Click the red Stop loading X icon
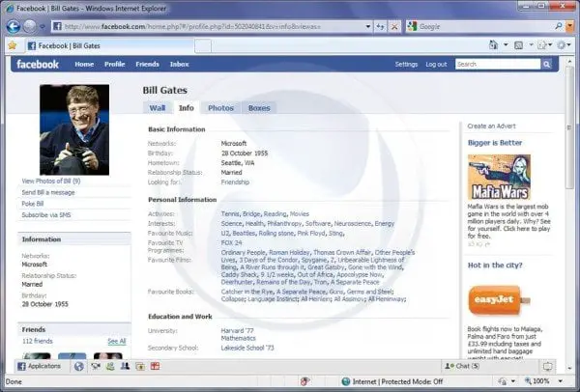The image size is (580, 392). point(394,27)
